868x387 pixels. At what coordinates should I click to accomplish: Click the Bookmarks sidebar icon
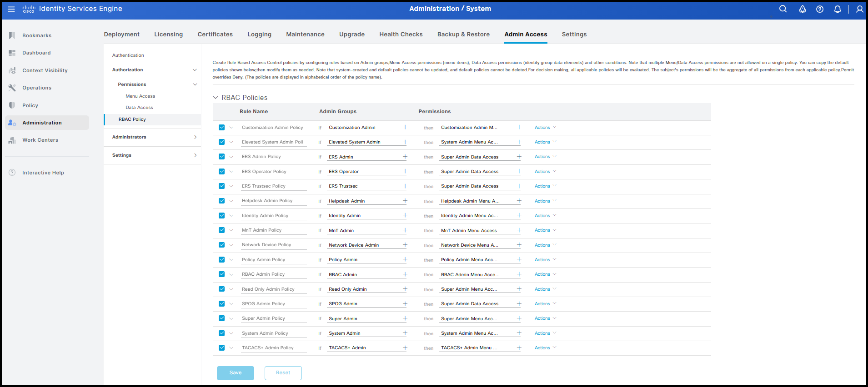click(x=12, y=35)
